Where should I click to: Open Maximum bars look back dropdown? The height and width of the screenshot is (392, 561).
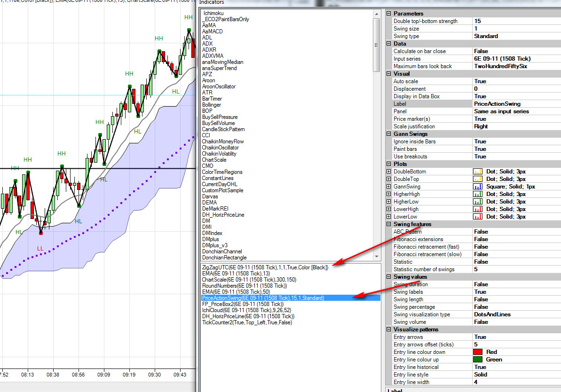click(517, 66)
